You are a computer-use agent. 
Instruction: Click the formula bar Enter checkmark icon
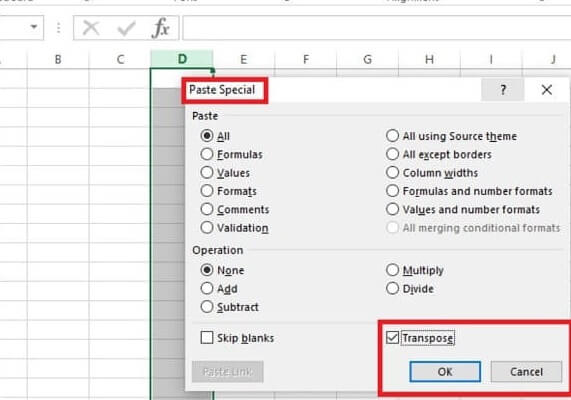point(126,28)
